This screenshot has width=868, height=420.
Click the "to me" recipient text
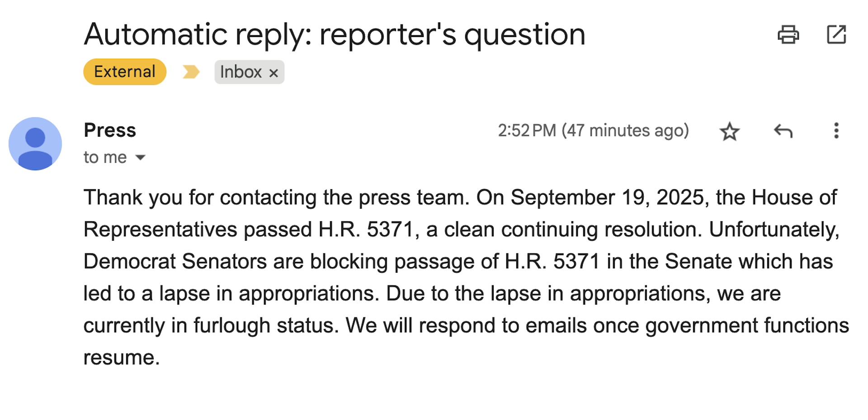click(105, 158)
